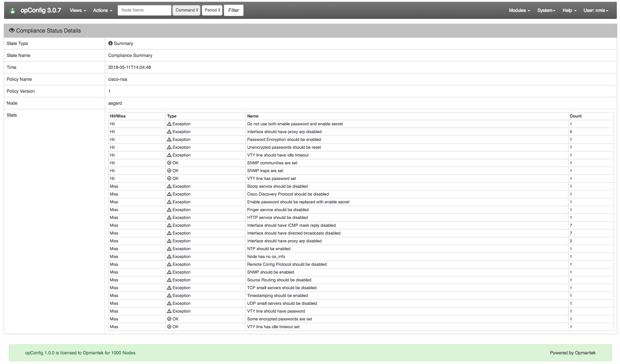Expand the Modules menu
The height and width of the screenshot is (364, 620).
(519, 10)
